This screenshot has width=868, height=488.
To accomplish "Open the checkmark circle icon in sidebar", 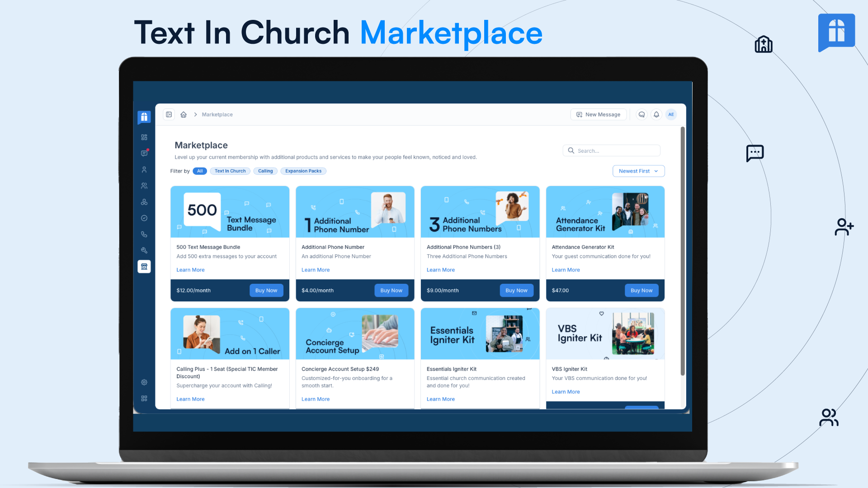I will [144, 218].
